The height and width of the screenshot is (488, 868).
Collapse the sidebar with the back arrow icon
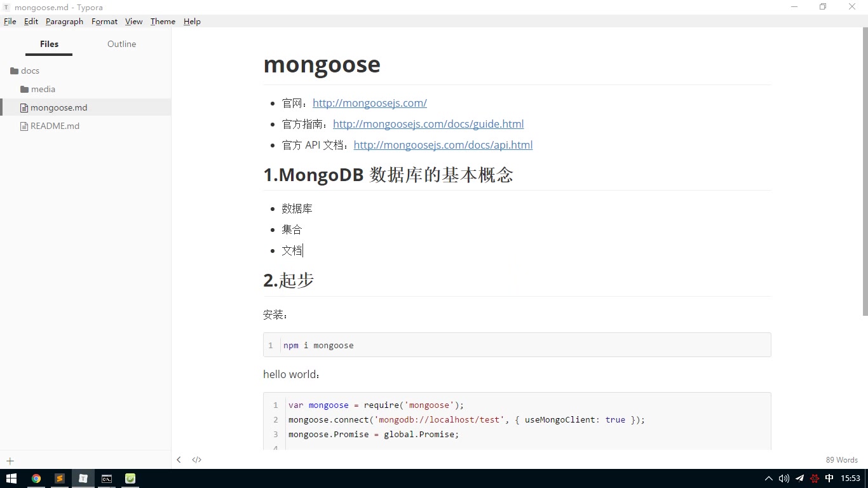pyautogui.click(x=179, y=459)
